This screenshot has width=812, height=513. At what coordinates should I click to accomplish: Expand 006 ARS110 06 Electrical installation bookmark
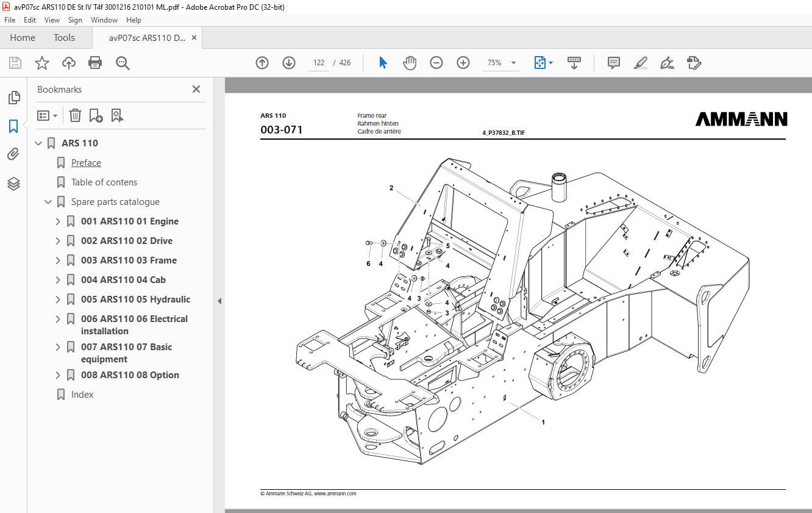coord(59,319)
